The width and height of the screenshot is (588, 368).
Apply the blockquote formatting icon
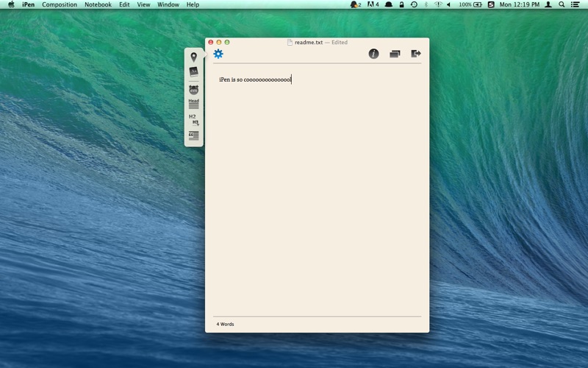tap(193, 135)
